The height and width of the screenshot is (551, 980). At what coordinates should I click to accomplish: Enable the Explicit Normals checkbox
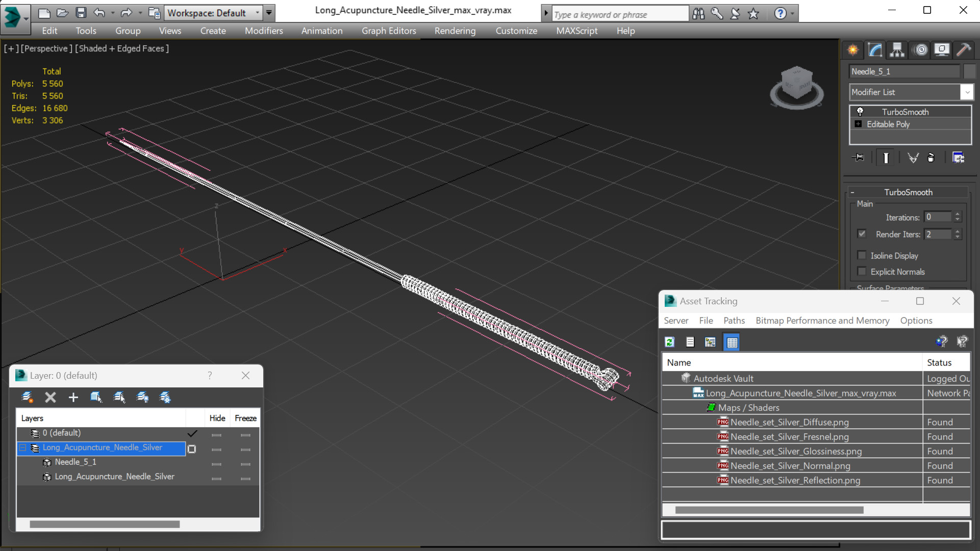862,271
